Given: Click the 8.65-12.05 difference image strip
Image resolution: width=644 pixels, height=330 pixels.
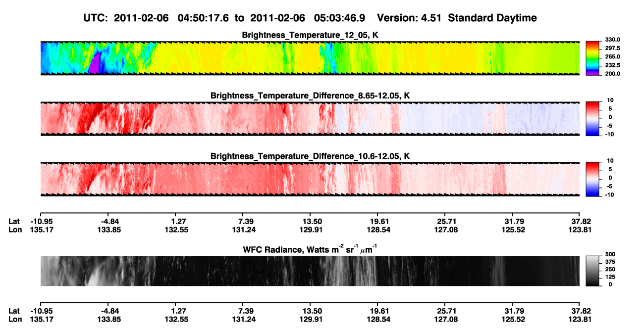Looking at the screenshot, I should pos(310,119).
